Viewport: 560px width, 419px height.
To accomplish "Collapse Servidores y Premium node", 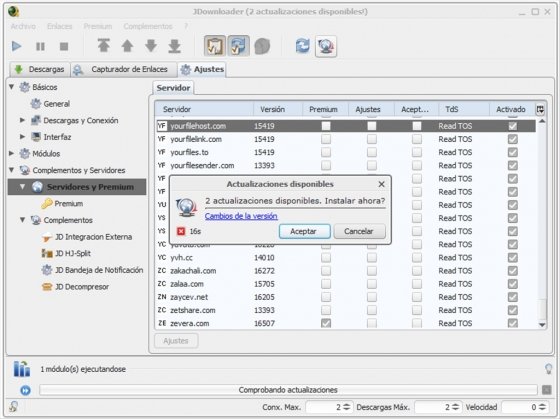I will pyautogui.click(x=22, y=187).
